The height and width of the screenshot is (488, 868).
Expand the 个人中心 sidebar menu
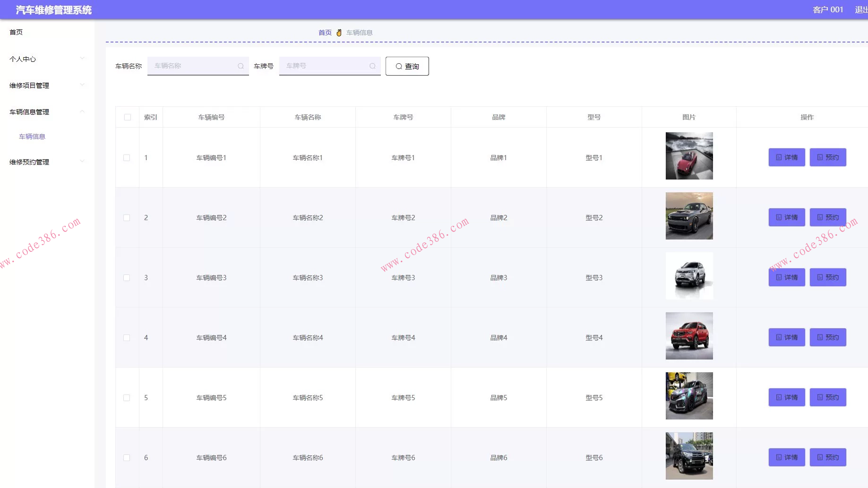point(46,59)
